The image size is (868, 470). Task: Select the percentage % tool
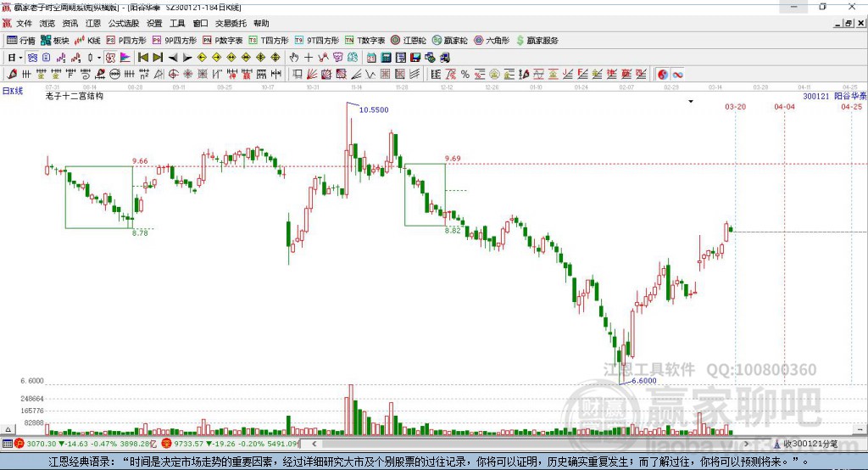[x=465, y=74]
